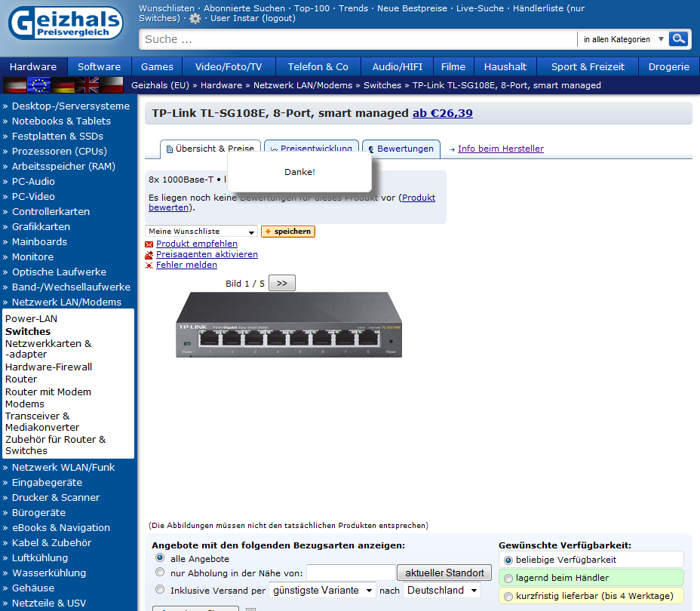Click the orange speichern button
Screen dimensions: 700x611
coord(288,231)
